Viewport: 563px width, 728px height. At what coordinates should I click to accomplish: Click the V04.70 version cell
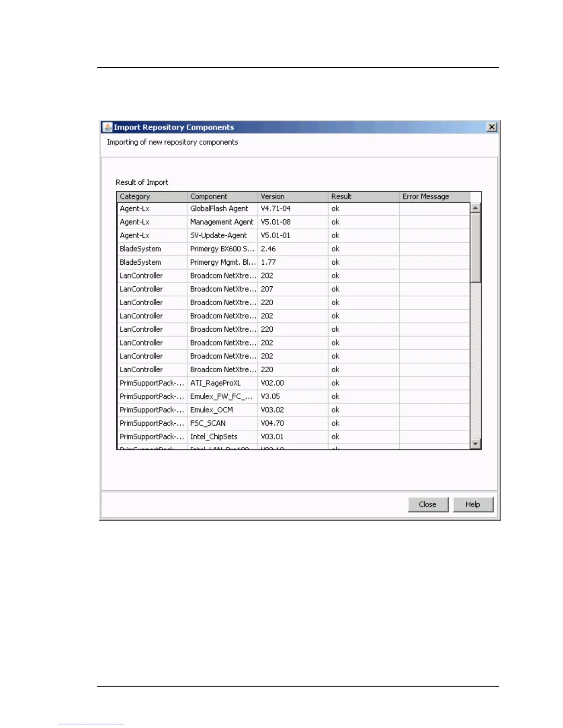click(293, 423)
